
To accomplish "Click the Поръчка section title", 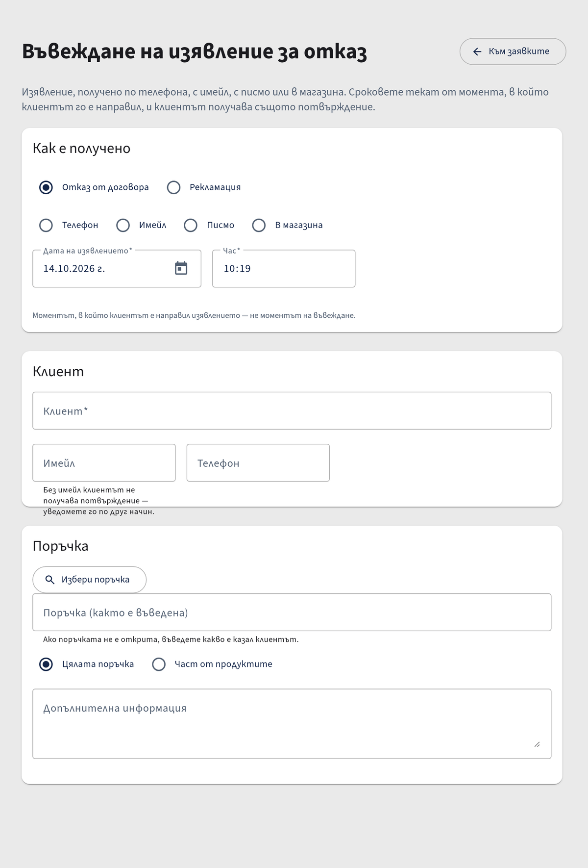I will coord(61,546).
